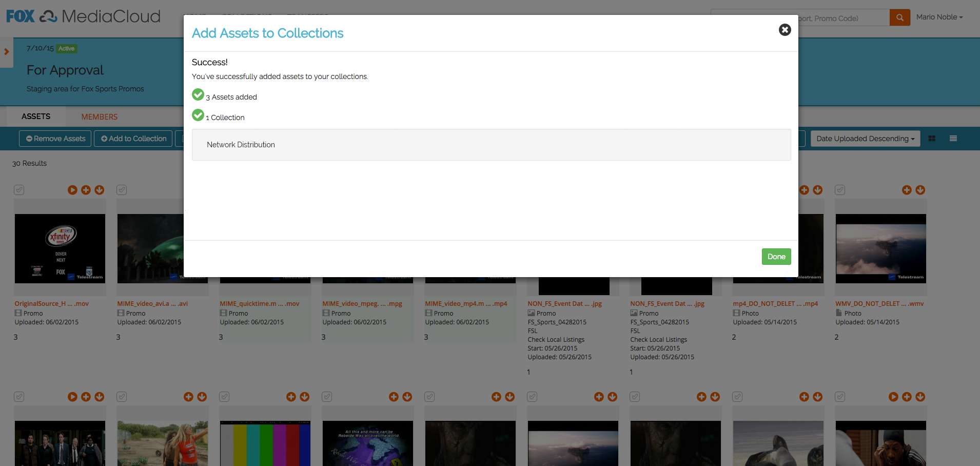Image resolution: width=980 pixels, height=466 pixels.
Task: Check the OriginalSource_H .mov asset checkbox
Action: (x=19, y=190)
